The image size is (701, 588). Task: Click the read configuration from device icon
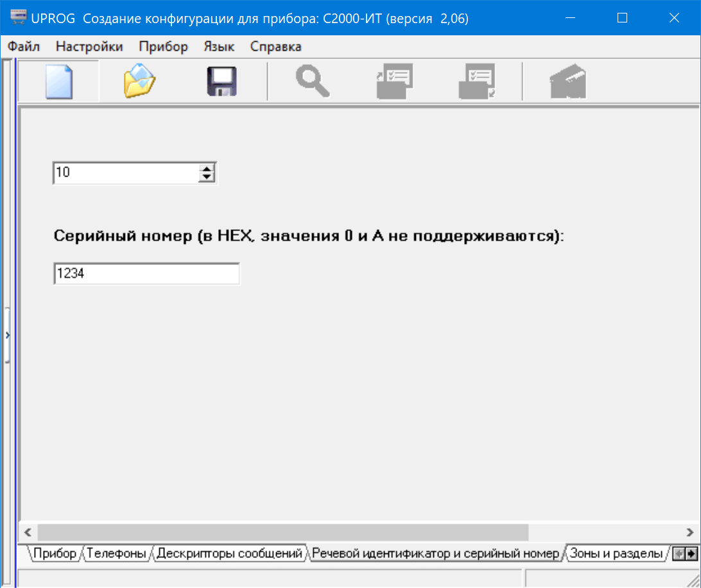(x=395, y=81)
